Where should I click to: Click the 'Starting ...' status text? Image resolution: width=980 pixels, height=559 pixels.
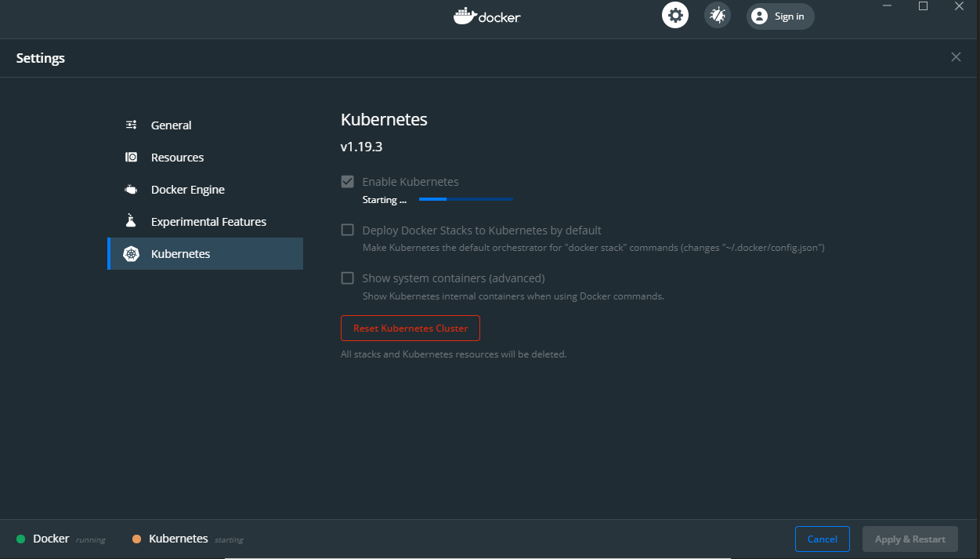385,200
